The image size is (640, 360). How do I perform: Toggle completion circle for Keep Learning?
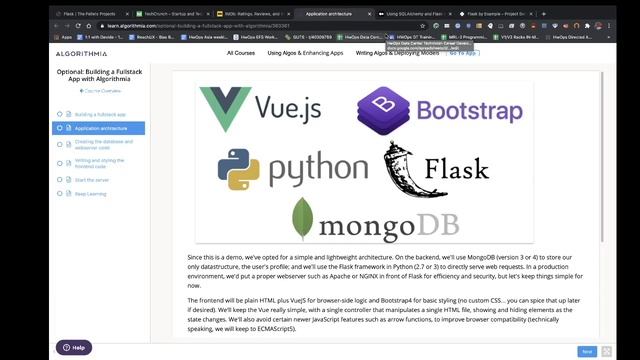coord(60,193)
